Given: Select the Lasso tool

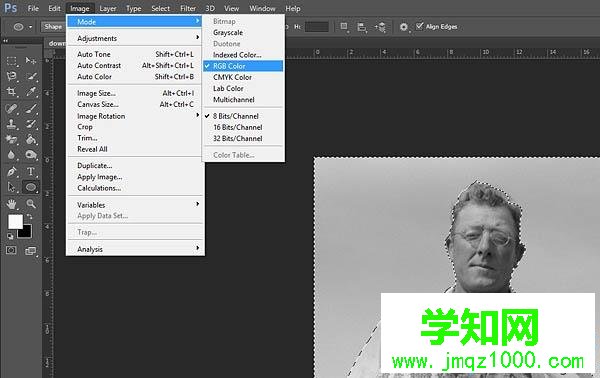Looking at the screenshot, I should (x=11, y=76).
